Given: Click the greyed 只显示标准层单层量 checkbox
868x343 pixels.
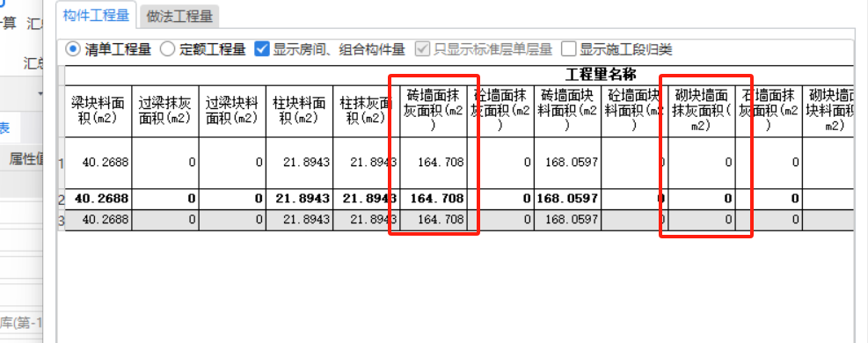Looking at the screenshot, I should point(423,49).
